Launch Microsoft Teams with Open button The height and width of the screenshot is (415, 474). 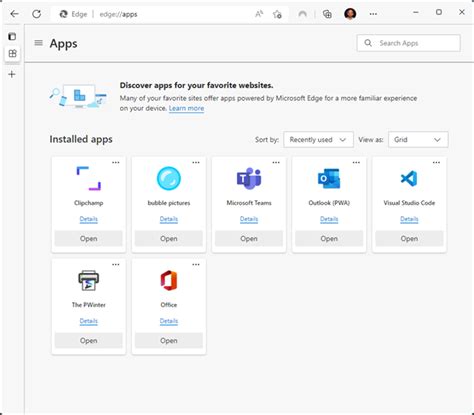pyautogui.click(x=249, y=239)
